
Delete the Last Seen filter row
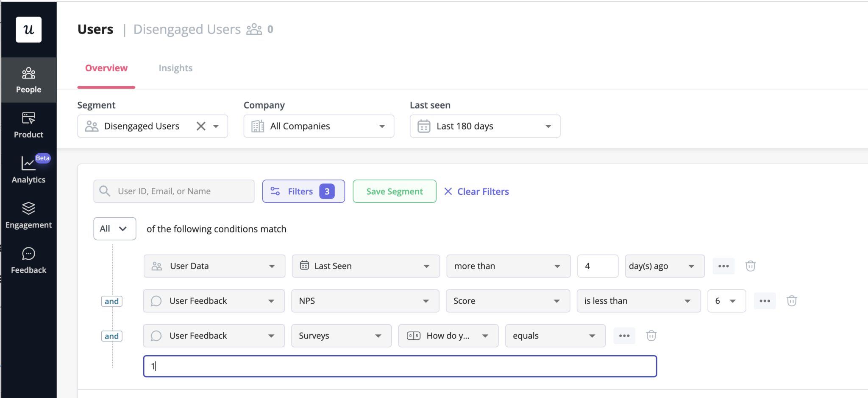tap(750, 266)
